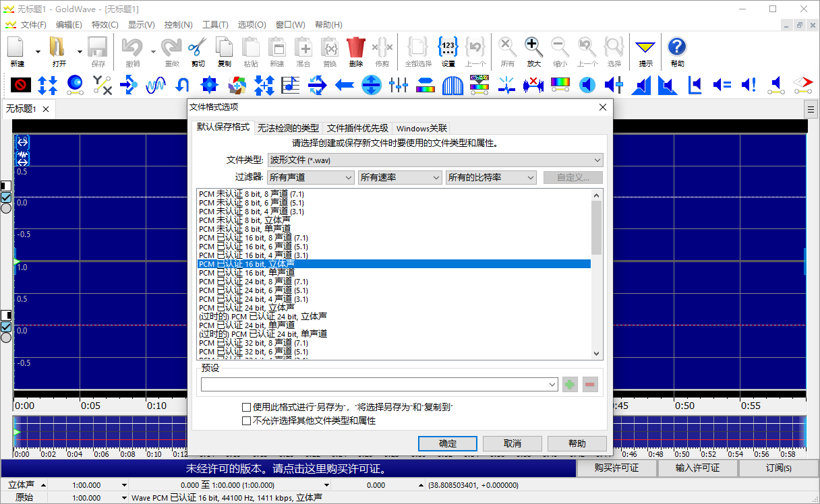The height and width of the screenshot is (504, 820).
Task: Close the 无标题1 document tab
Action: tap(46, 109)
